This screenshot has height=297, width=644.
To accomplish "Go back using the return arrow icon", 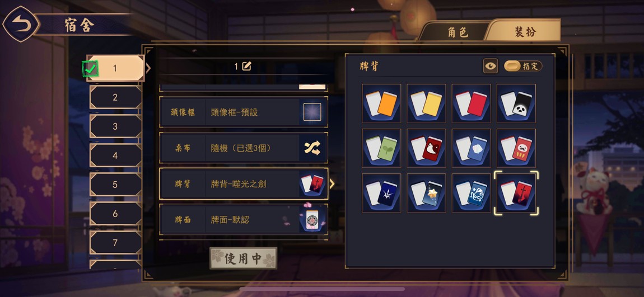I will pyautogui.click(x=21, y=24).
